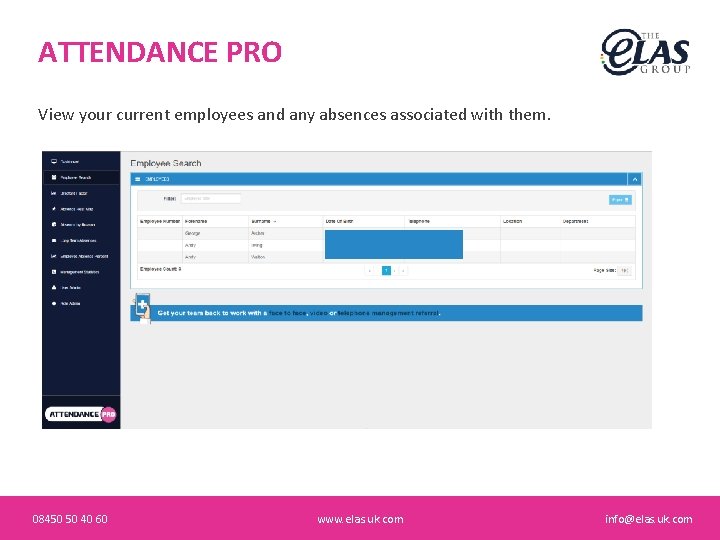The image size is (720, 540).
Task: Follow the video referral link
Action: 319,313
